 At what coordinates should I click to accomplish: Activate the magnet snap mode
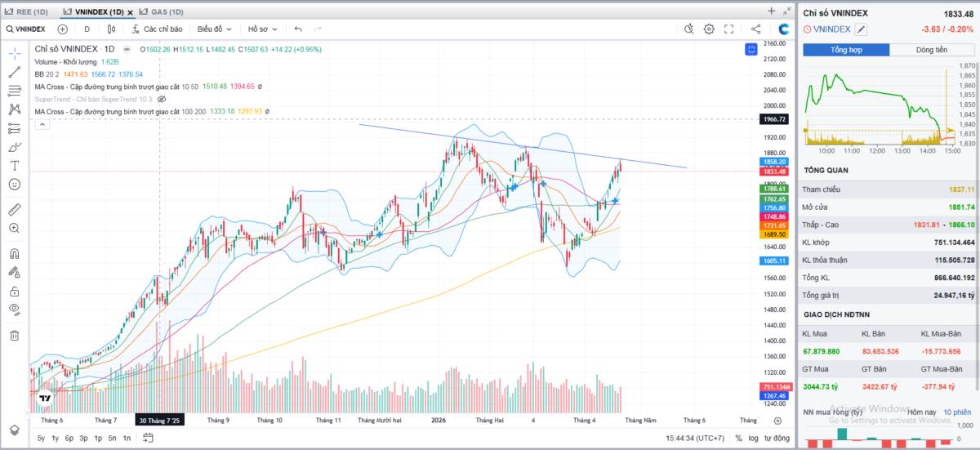coord(14,254)
